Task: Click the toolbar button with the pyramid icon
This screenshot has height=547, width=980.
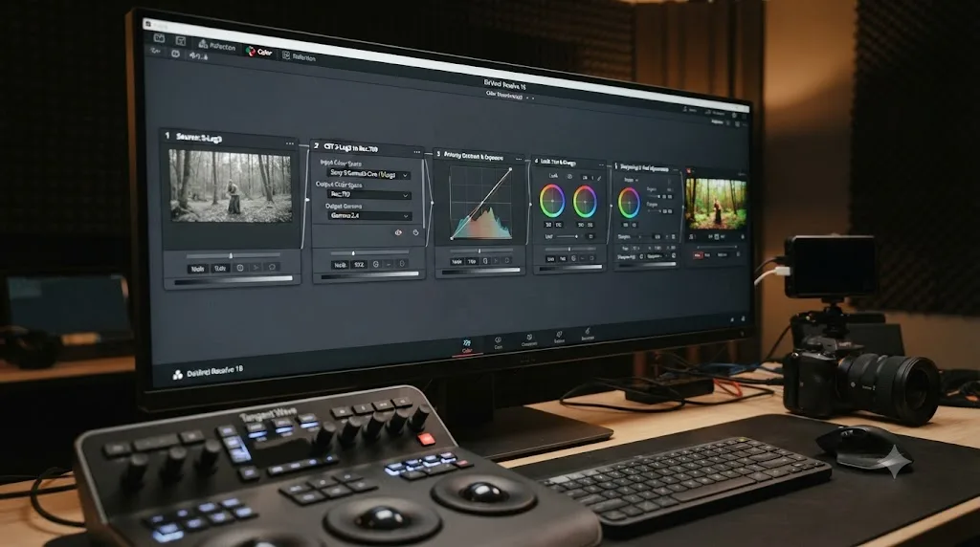Action: click(216, 45)
